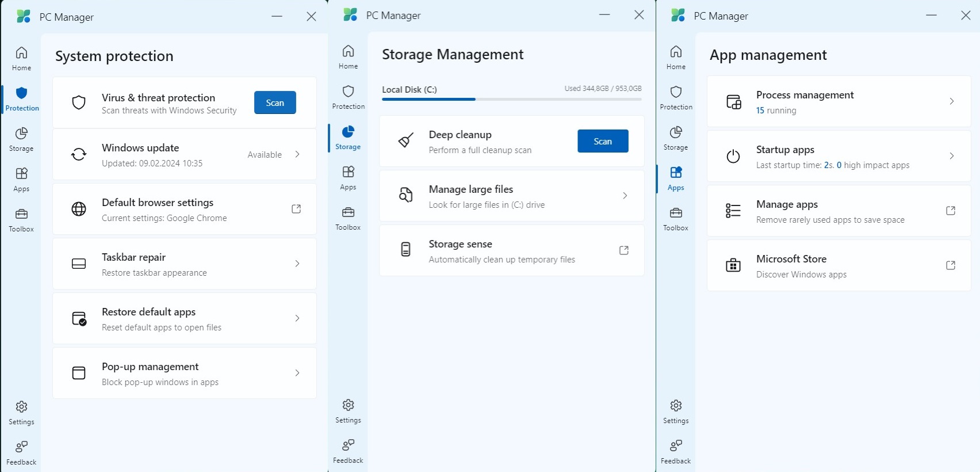Minimize the Storage Management window
The width and height of the screenshot is (980, 472).
tap(604, 15)
